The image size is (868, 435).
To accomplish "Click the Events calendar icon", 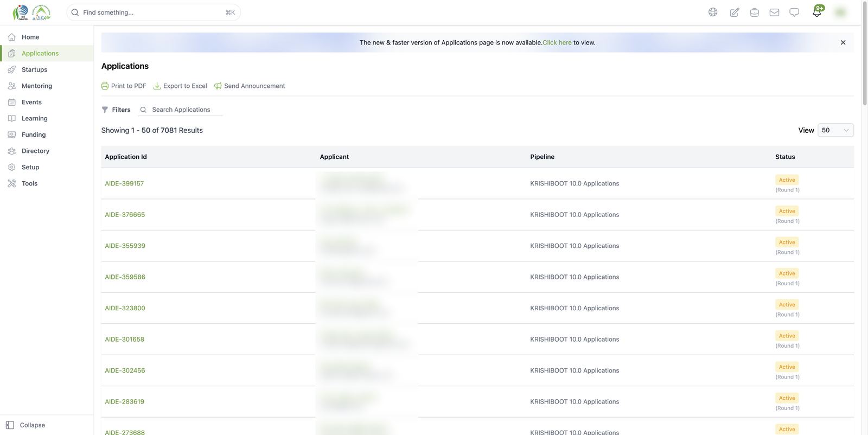I will 12,102.
